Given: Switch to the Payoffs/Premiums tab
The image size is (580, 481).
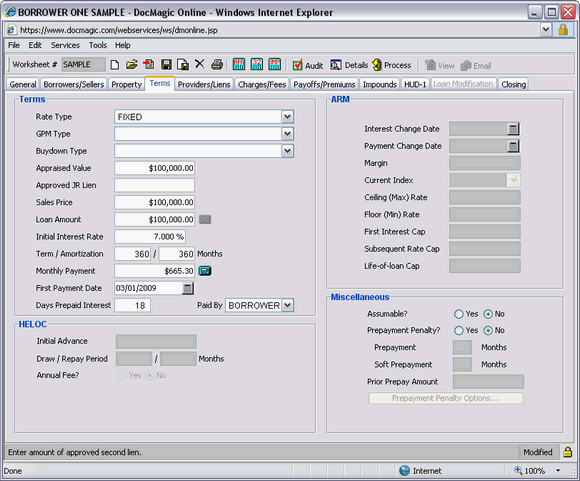Looking at the screenshot, I should tap(324, 84).
